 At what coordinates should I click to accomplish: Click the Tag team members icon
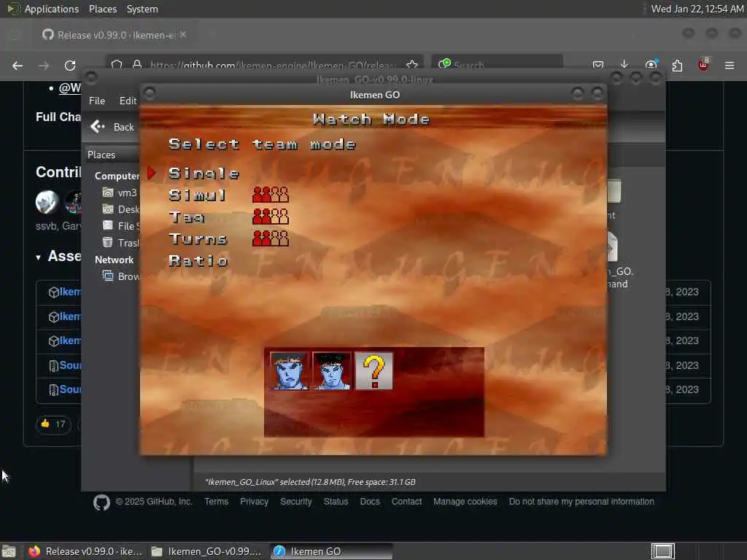point(270,217)
